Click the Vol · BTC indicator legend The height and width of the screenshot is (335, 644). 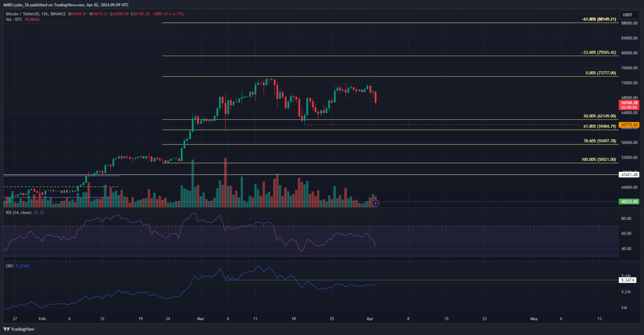(x=13, y=19)
